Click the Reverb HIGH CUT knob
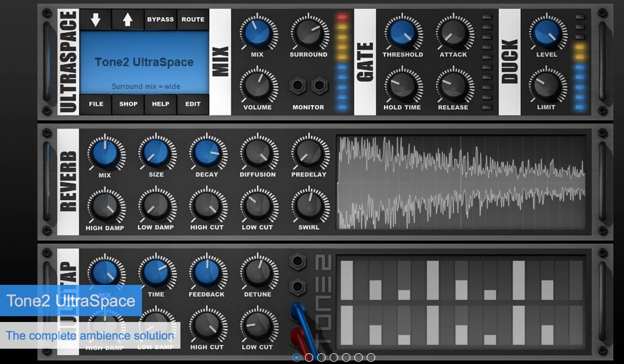 click(207, 206)
